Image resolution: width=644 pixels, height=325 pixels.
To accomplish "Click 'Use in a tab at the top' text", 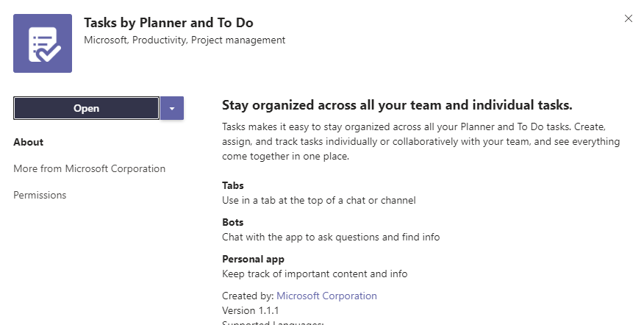I will click(319, 200).
